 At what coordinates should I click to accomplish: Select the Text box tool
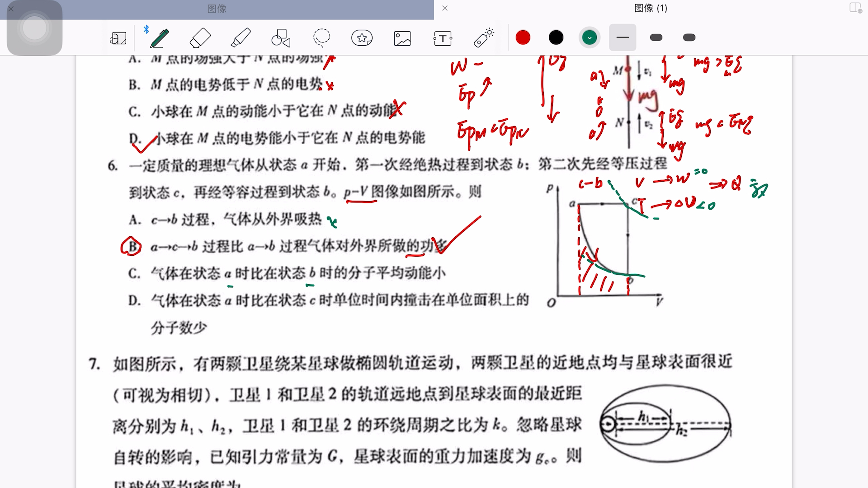coord(443,38)
